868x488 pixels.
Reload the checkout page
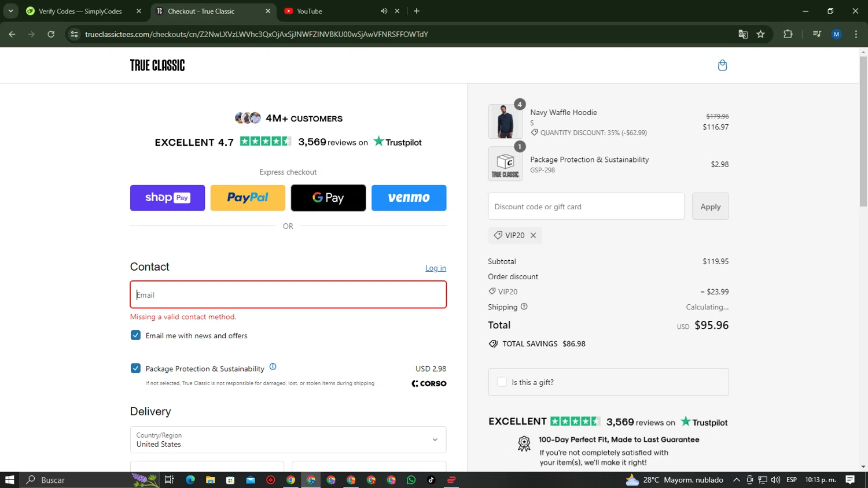(51, 34)
